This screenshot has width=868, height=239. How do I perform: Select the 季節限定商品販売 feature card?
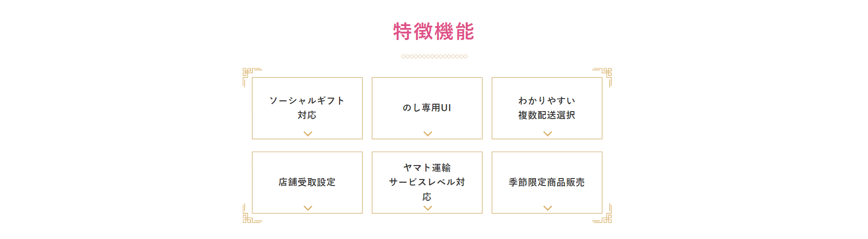point(547,182)
